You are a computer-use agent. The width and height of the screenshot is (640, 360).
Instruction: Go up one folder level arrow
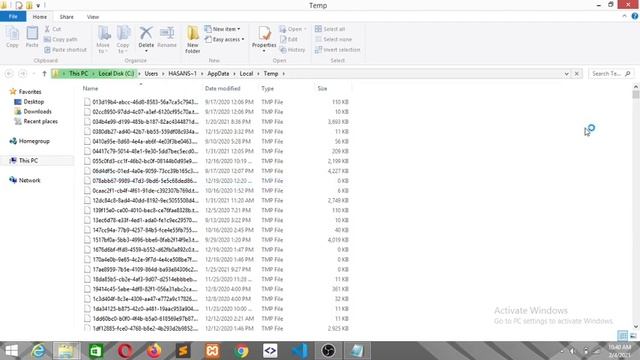(44, 74)
